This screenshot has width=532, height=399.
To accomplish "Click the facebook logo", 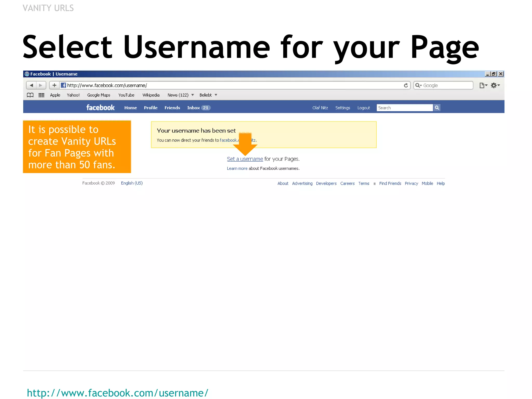I will [x=100, y=108].
